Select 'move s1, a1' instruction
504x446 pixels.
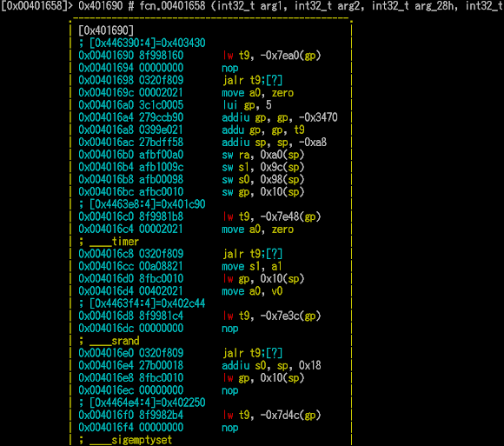pos(252,266)
